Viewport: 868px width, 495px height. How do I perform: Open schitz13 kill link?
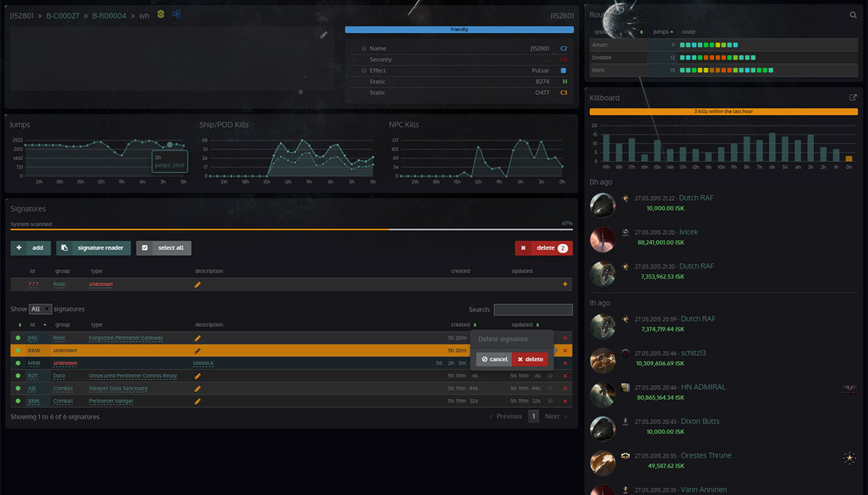pyautogui.click(x=693, y=352)
